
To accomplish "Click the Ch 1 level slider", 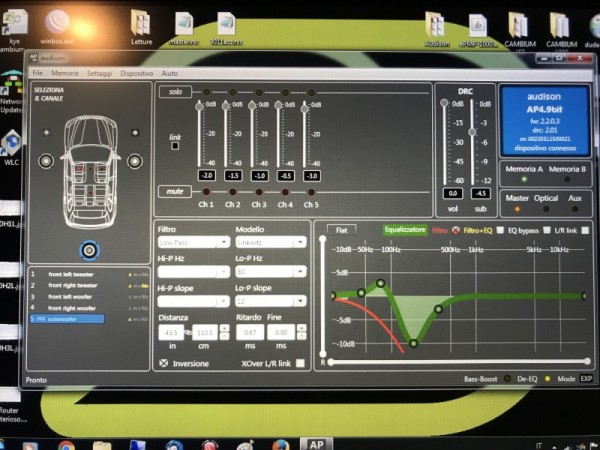I will tap(199, 106).
